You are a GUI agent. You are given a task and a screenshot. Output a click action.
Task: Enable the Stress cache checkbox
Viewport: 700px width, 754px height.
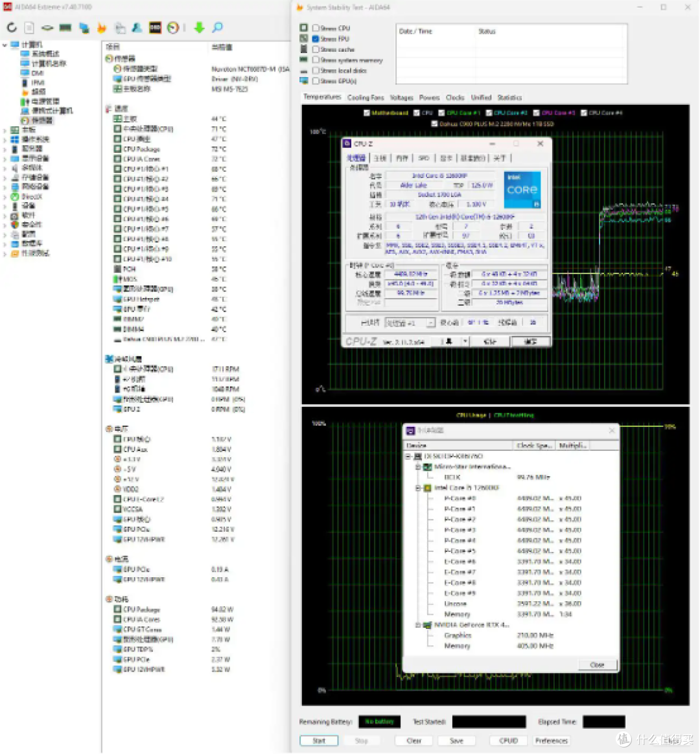click(316, 49)
